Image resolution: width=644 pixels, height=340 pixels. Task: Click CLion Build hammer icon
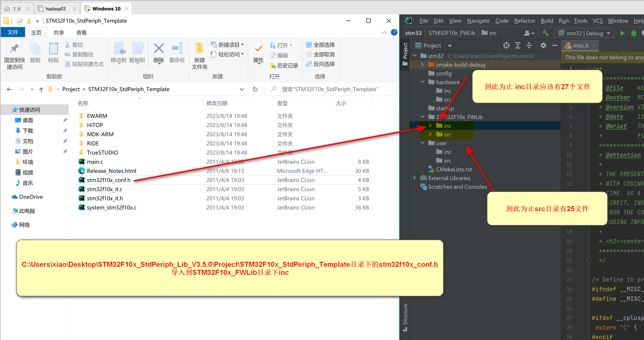(545, 33)
